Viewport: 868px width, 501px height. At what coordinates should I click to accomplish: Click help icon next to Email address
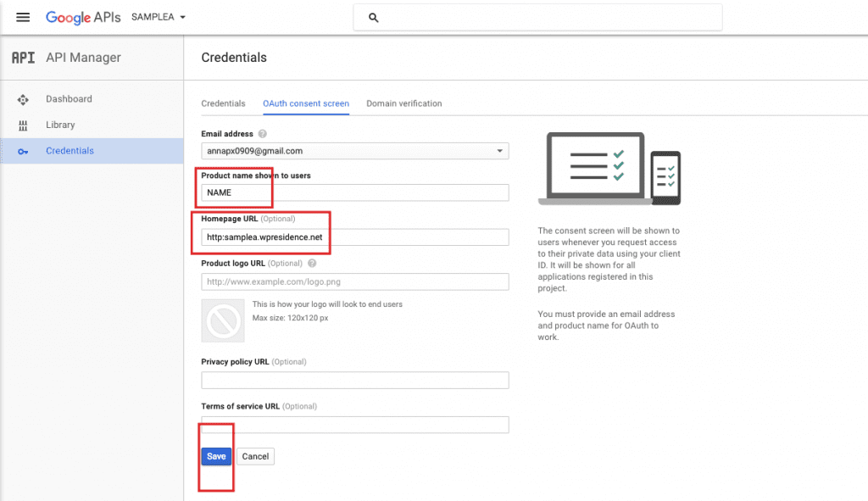point(263,134)
